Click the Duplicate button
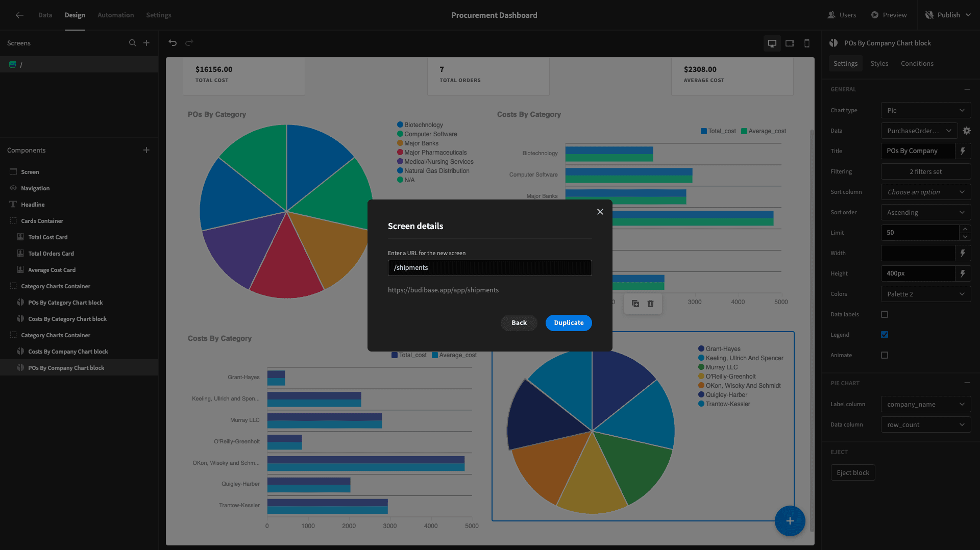 point(569,323)
